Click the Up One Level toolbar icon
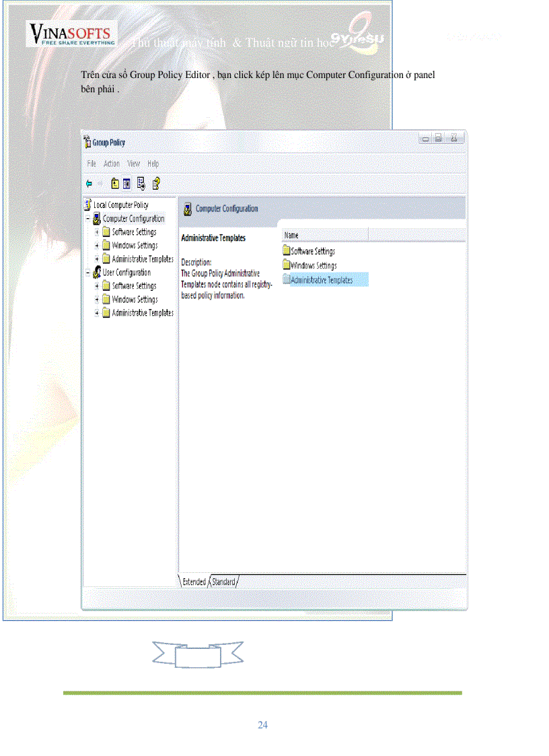549x756 pixels. tap(115, 183)
